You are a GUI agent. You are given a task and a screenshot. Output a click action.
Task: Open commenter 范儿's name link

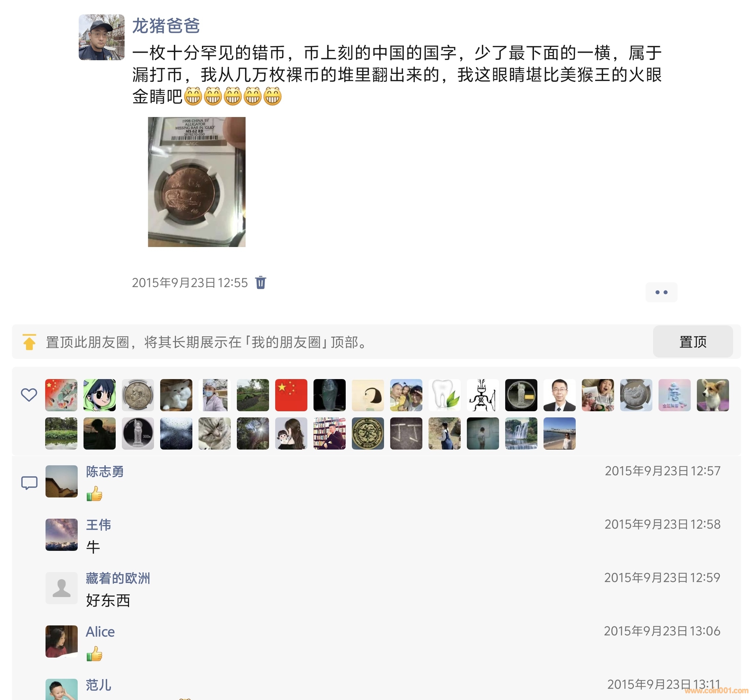coord(99,685)
